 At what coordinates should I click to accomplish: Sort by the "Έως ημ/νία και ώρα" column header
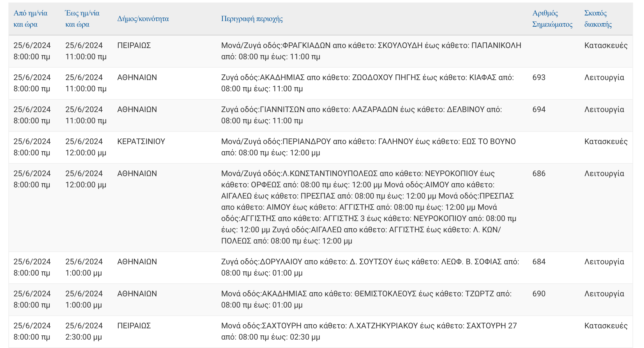[82, 19]
